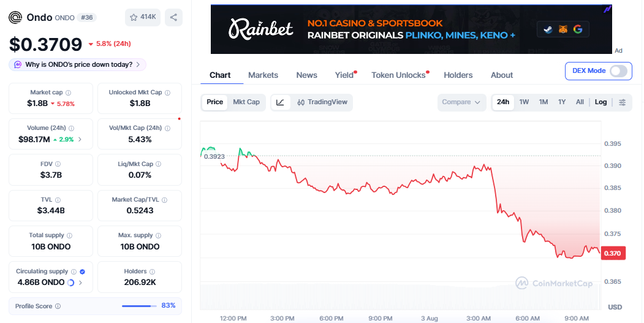Click the verified badge by Circulating supply
The height and width of the screenshot is (323, 644).
(x=82, y=272)
